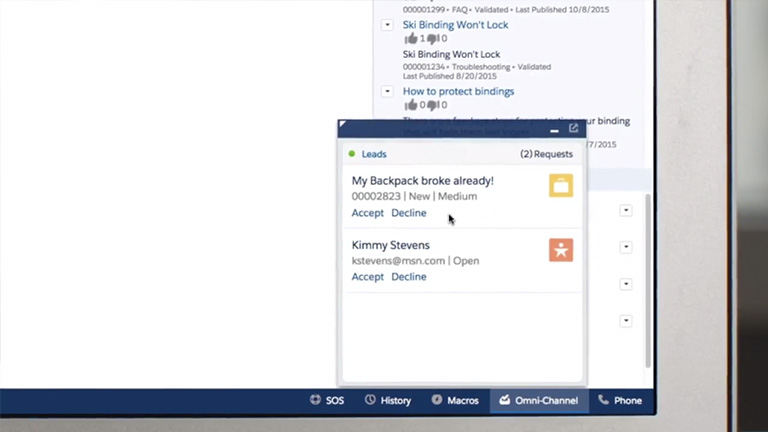
Task: Open the History footer tab
Action: (x=388, y=401)
